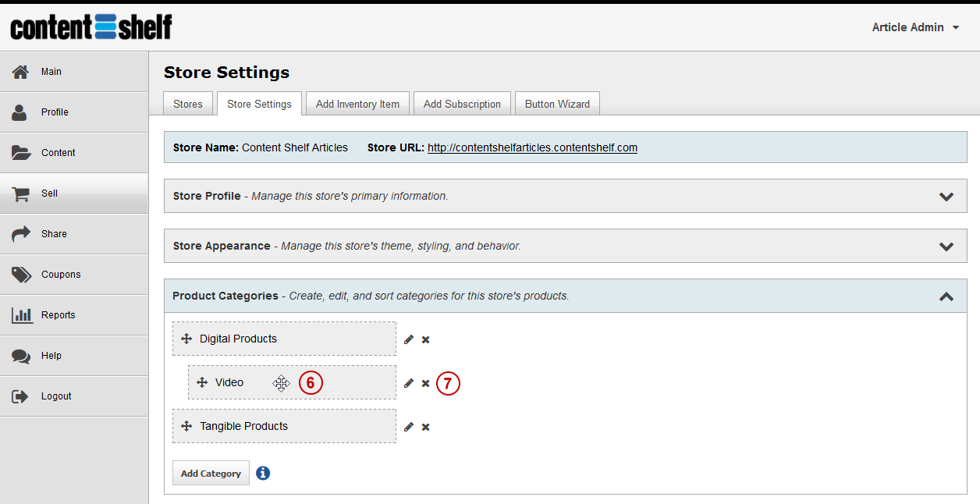Click the Help speech bubble icon
The image size is (980, 504).
[21, 356]
